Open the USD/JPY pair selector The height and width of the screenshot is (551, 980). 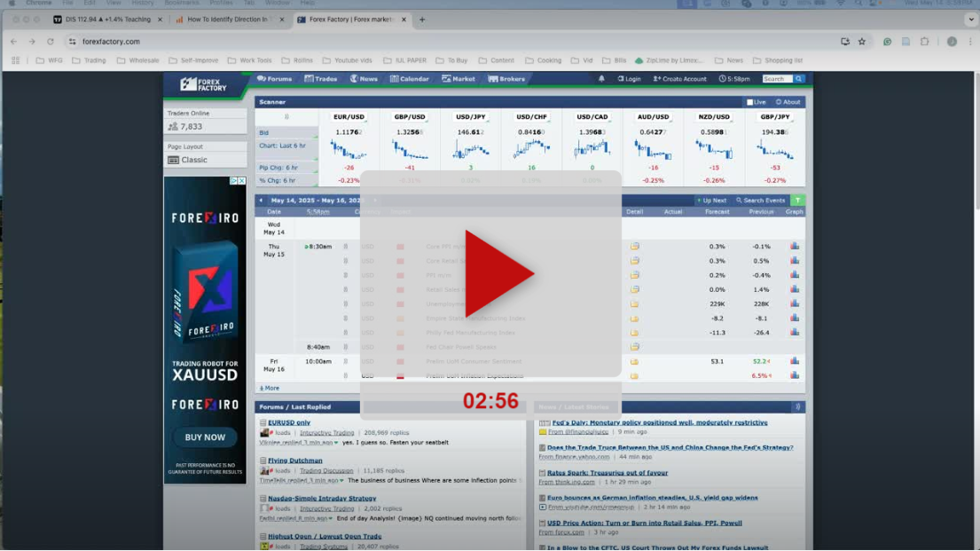point(471,117)
